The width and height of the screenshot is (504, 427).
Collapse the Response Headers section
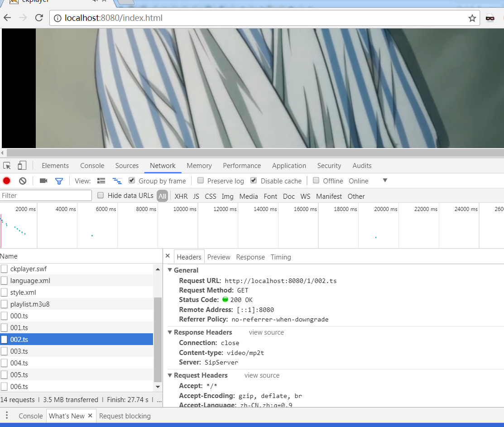170,332
